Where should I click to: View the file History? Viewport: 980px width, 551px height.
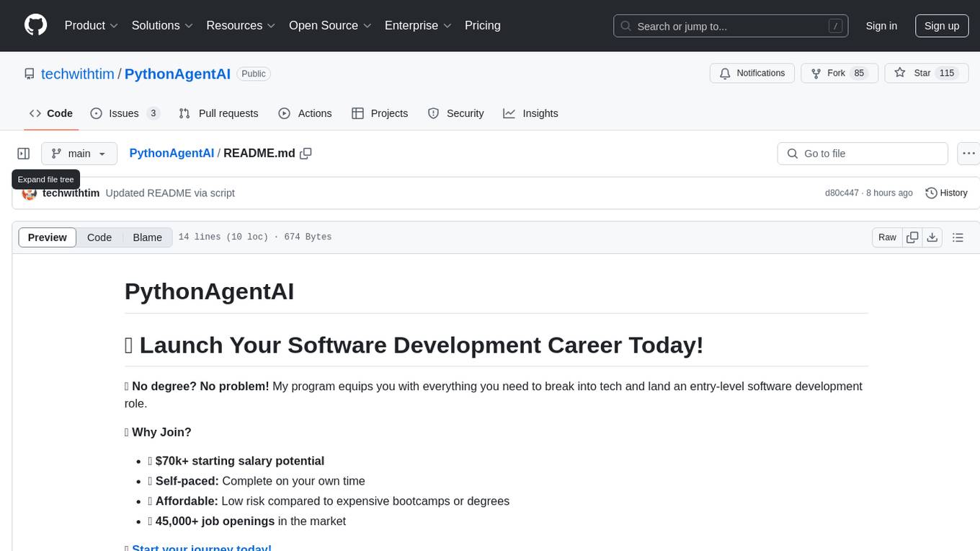click(946, 193)
